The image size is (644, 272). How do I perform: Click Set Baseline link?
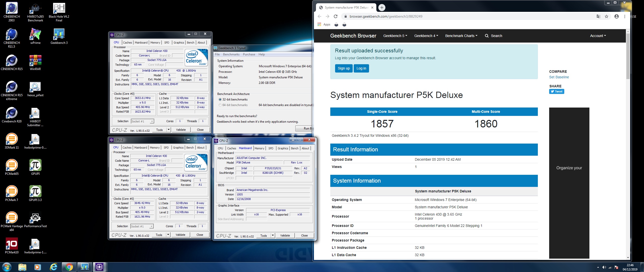click(x=559, y=77)
